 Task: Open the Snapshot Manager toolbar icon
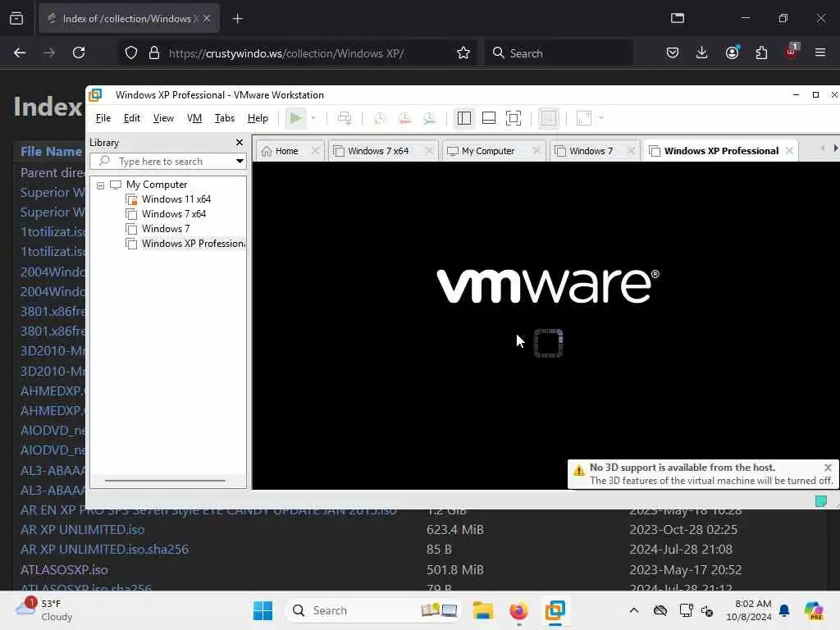(x=429, y=118)
